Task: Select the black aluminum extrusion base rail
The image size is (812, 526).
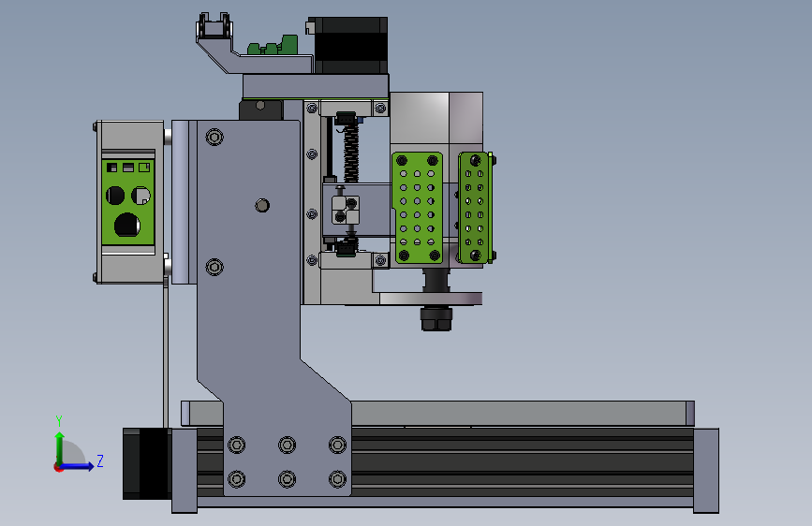Action: [522, 461]
